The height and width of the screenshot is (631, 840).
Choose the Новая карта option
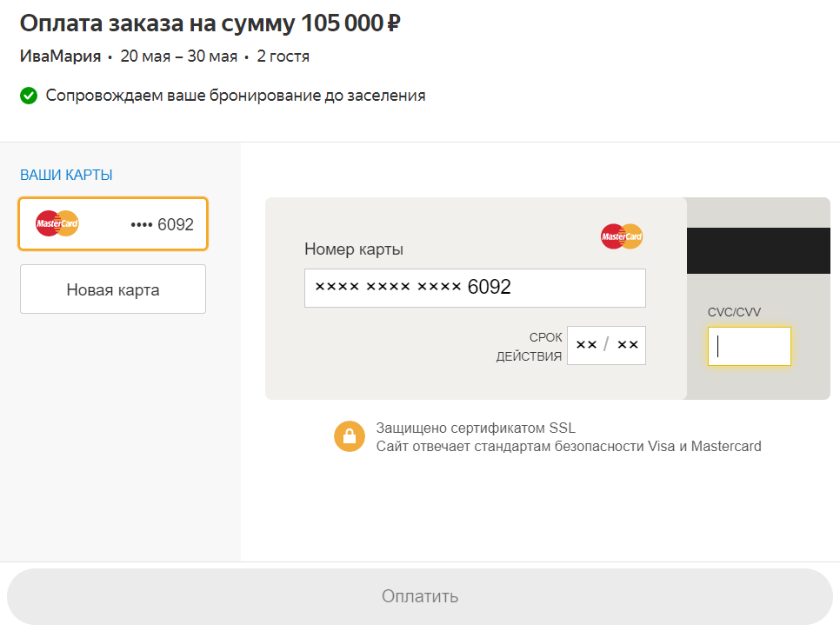[113, 289]
